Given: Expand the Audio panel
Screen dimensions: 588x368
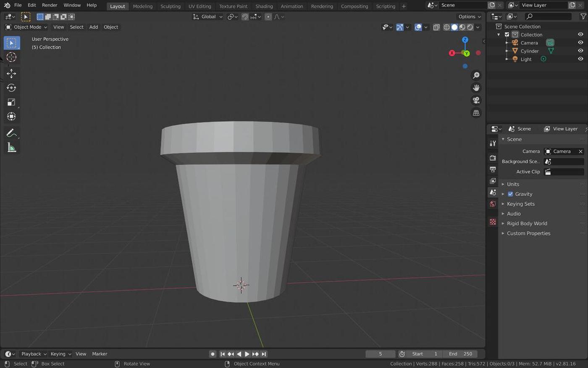Looking at the screenshot, I should 514,214.
